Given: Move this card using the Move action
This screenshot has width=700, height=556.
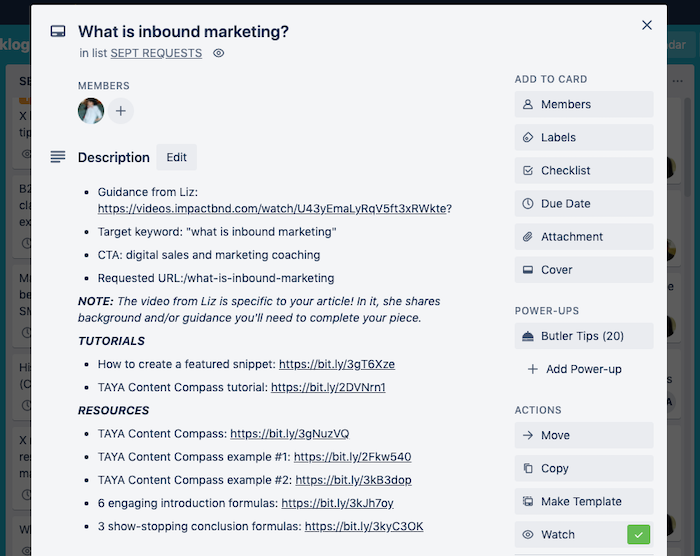Looking at the screenshot, I should tap(584, 435).
